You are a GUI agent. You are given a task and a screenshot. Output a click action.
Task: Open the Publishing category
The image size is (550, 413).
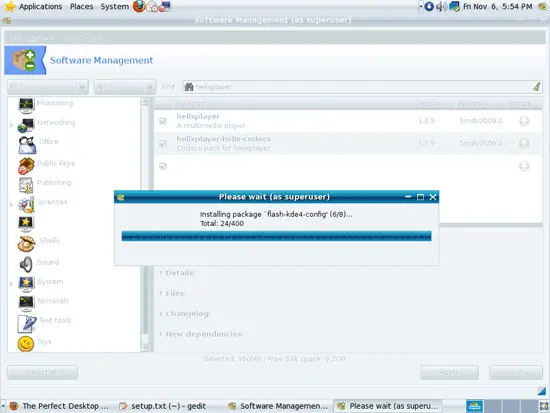[54, 182]
